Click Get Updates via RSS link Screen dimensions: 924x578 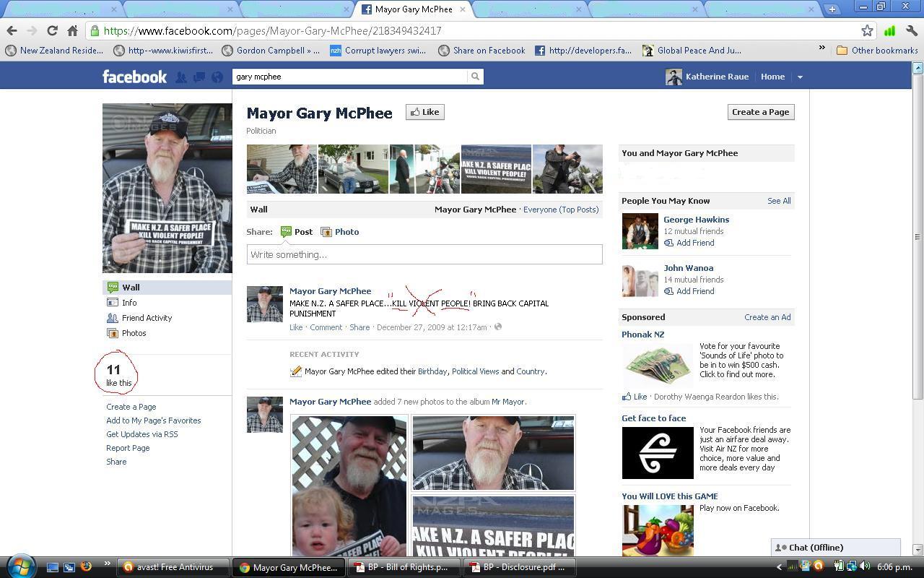click(141, 434)
